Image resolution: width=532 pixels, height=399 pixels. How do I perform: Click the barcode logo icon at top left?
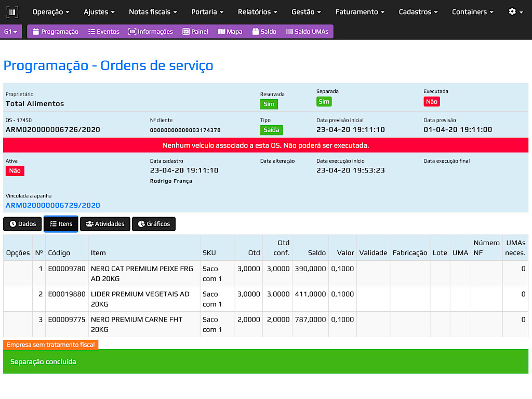point(12,12)
